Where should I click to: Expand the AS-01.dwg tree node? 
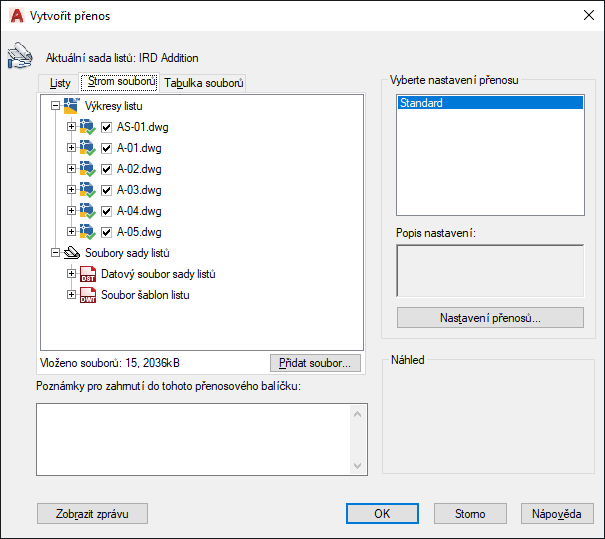point(71,127)
